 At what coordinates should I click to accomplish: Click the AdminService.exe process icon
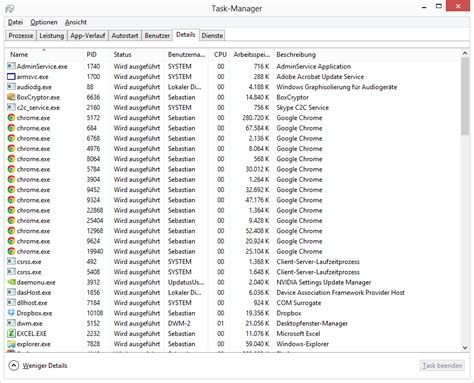[x=11, y=66]
